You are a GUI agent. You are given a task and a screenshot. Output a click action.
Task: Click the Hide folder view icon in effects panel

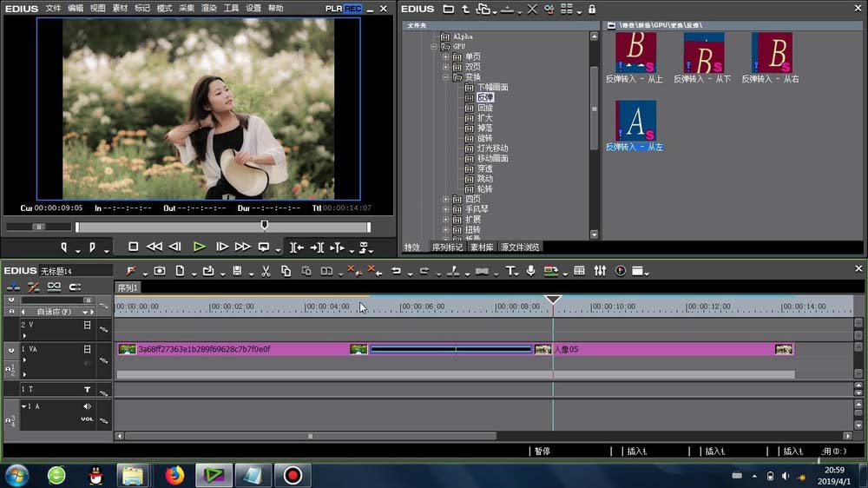tap(449, 9)
